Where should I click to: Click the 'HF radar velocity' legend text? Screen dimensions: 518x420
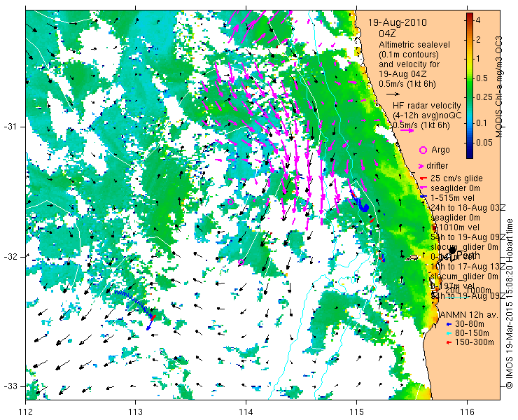tap(427, 106)
